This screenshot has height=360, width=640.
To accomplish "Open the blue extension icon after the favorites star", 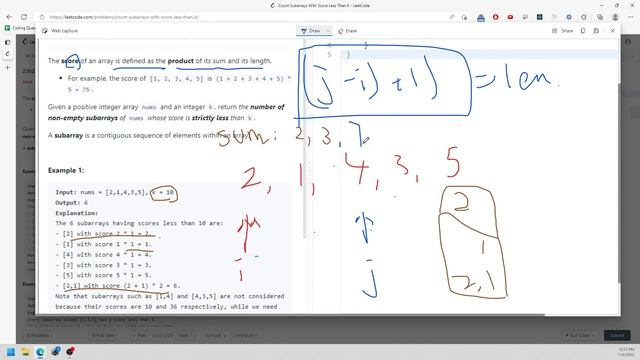I will click(x=481, y=17).
